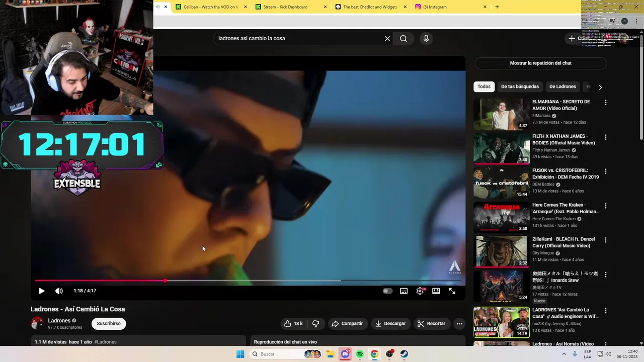Click the Recortar clip button
This screenshot has width=644, height=362.
click(432, 324)
